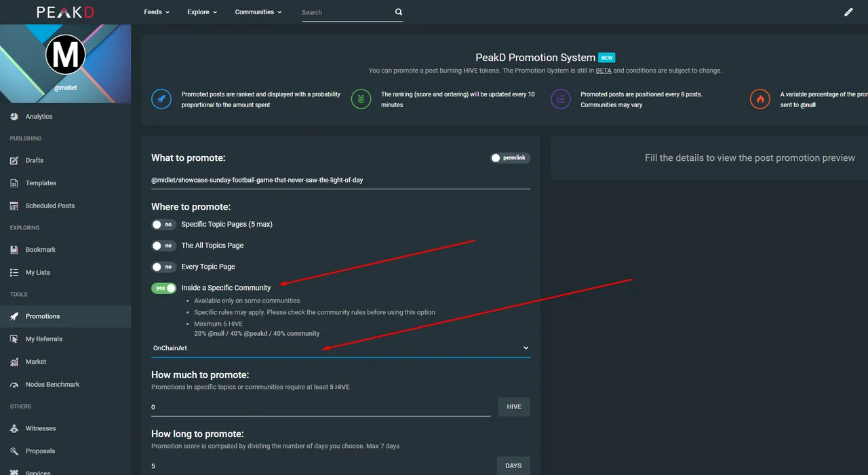Click the search magnifier icon
The width and height of the screenshot is (868, 475).
399,12
